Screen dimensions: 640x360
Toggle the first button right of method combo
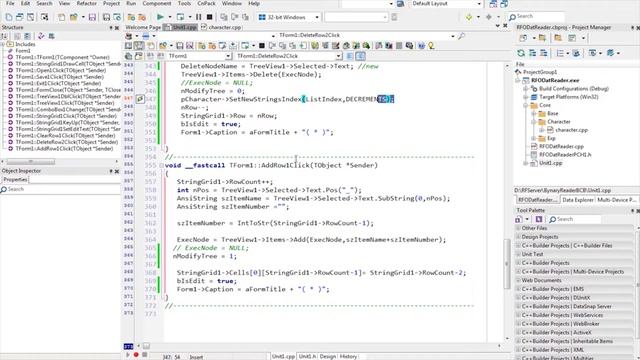pyautogui.click(x=350, y=56)
